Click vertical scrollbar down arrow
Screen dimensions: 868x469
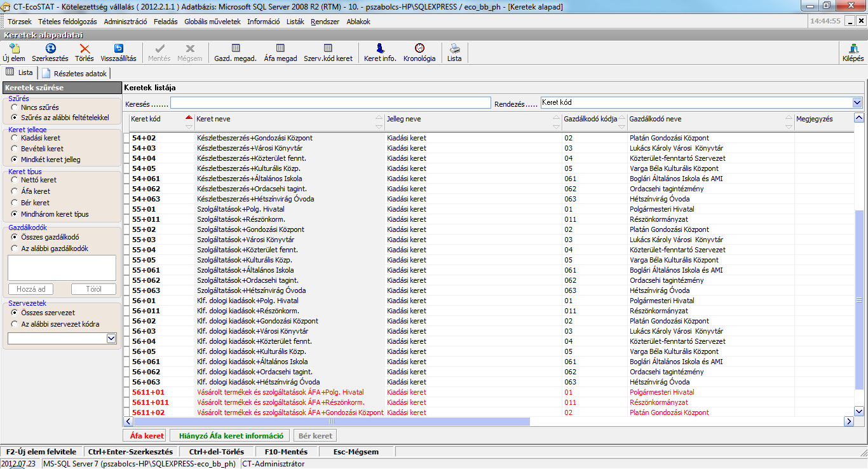[x=859, y=411]
